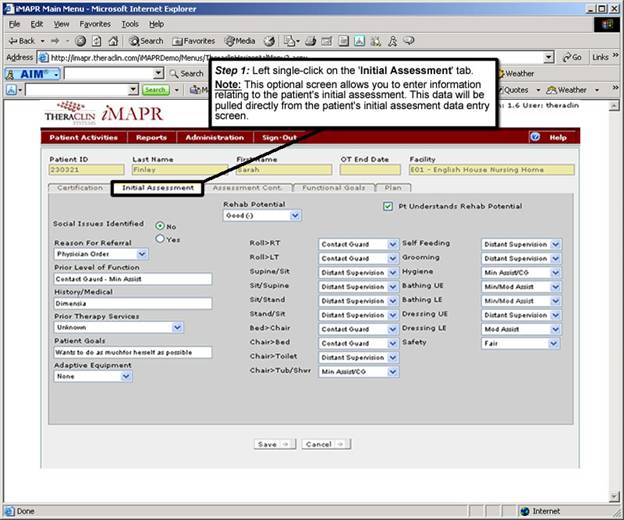The width and height of the screenshot is (624, 520).
Task: Click the Patient ID field
Action: (86, 170)
